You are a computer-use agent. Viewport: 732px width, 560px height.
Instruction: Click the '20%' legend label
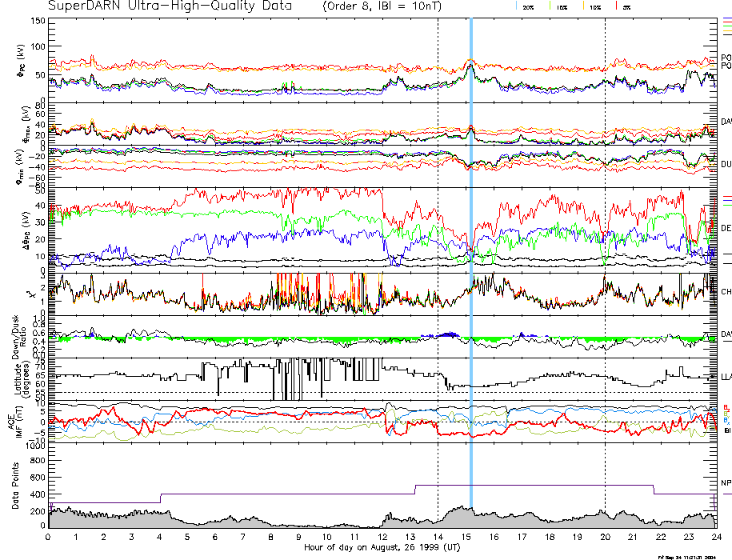click(x=528, y=7)
